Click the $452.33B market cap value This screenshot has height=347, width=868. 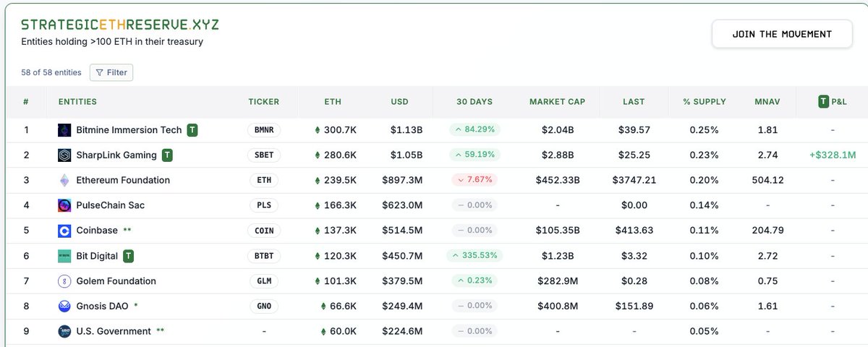tap(558, 180)
